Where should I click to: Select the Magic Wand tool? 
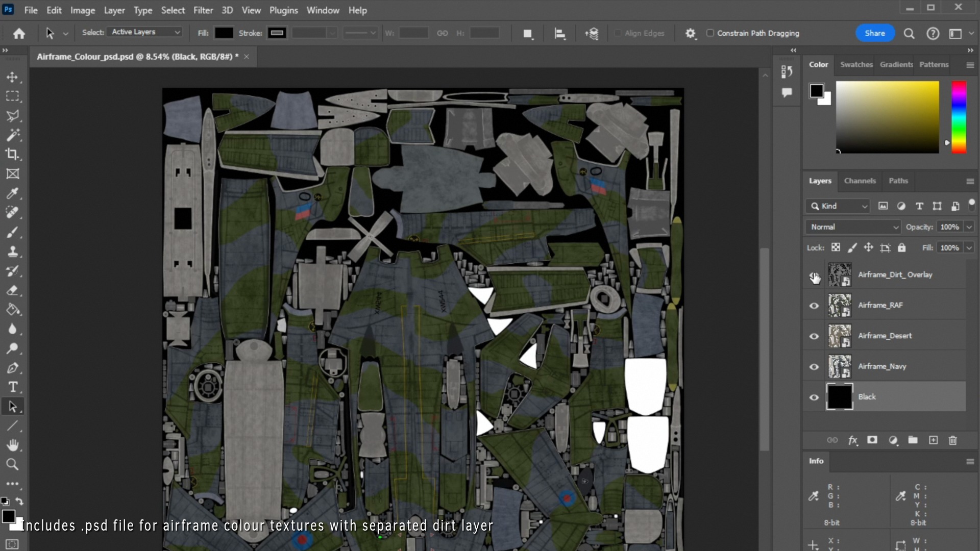[12, 135]
